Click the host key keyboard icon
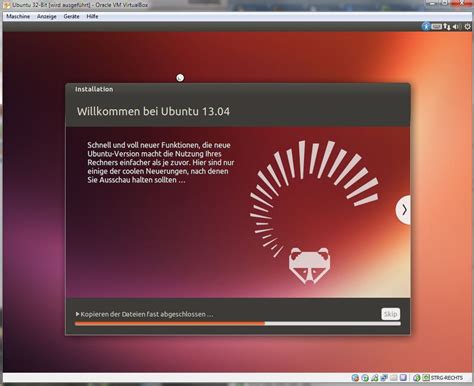Viewport: 474px width, 386px height. (x=426, y=378)
